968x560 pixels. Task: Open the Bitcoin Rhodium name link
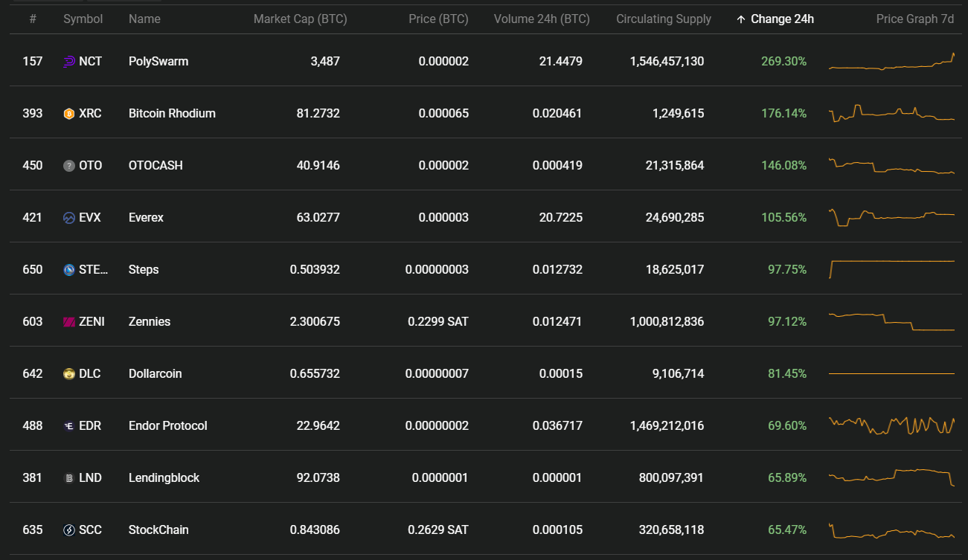(x=172, y=113)
